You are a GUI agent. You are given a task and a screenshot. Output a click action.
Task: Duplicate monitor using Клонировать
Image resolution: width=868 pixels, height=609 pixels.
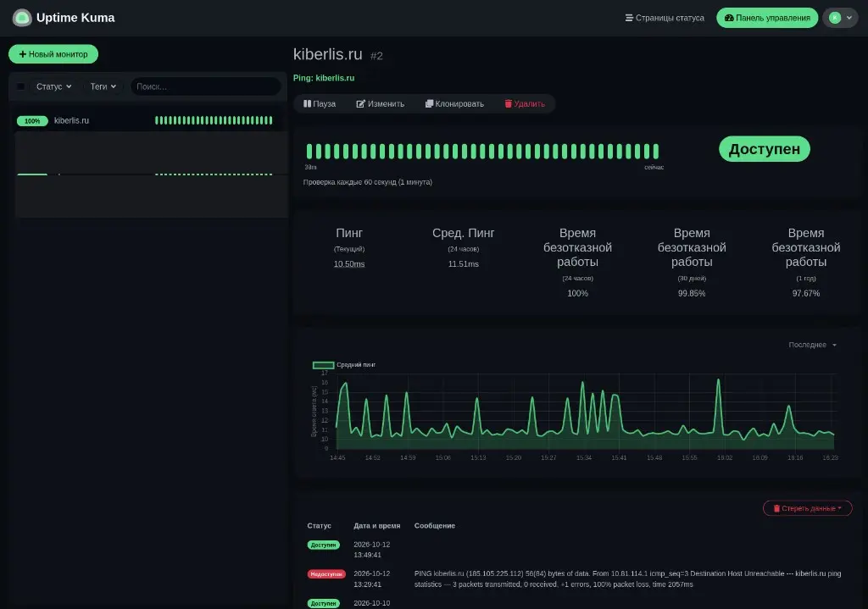(x=454, y=103)
